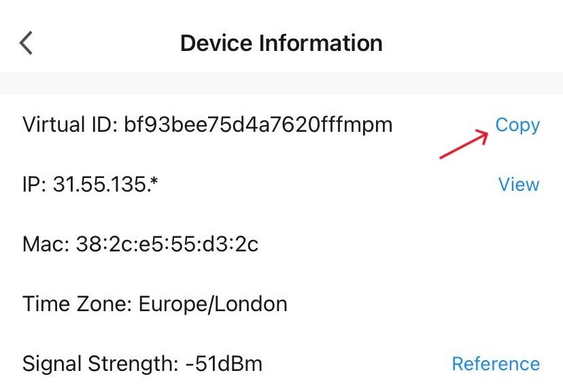Click the red arrow pointing at Copy

click(464, 144)
